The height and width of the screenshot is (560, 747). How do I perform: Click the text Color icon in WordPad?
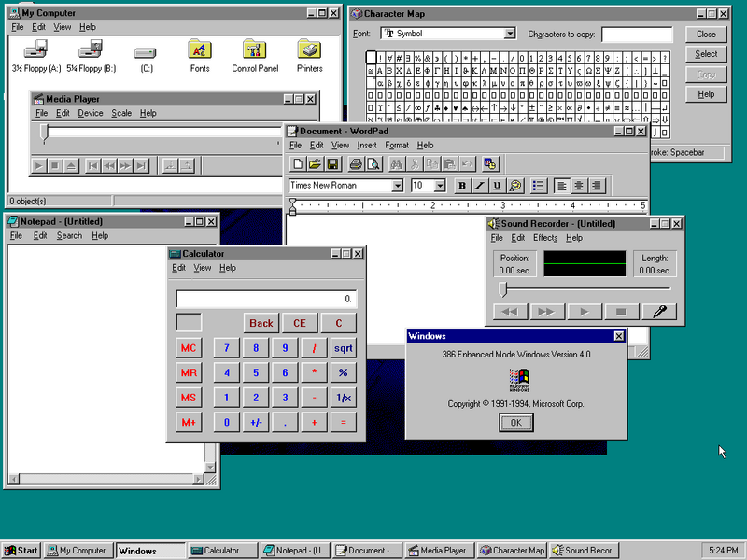click(515, 186)
